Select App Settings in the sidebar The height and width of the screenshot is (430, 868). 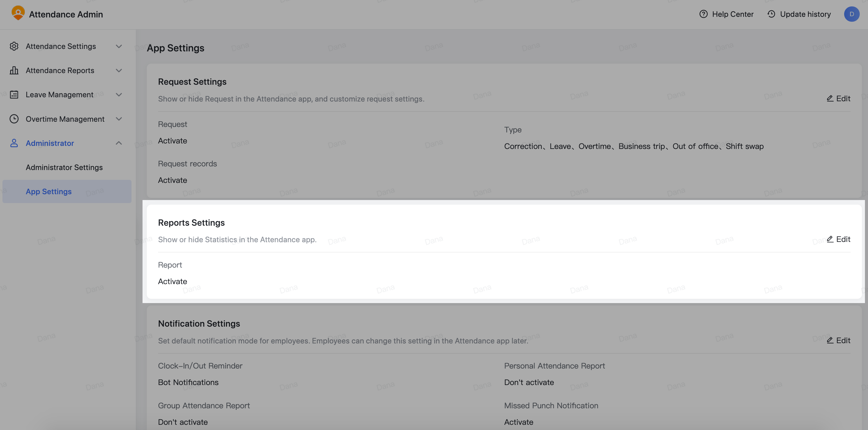point(67,191)
